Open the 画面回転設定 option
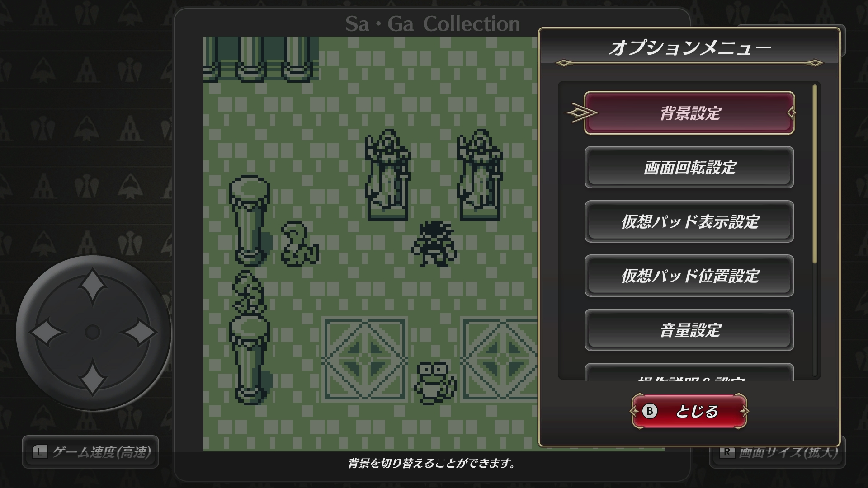The height and width of the screenshot is (488, 868). click(x=689, y=167)
